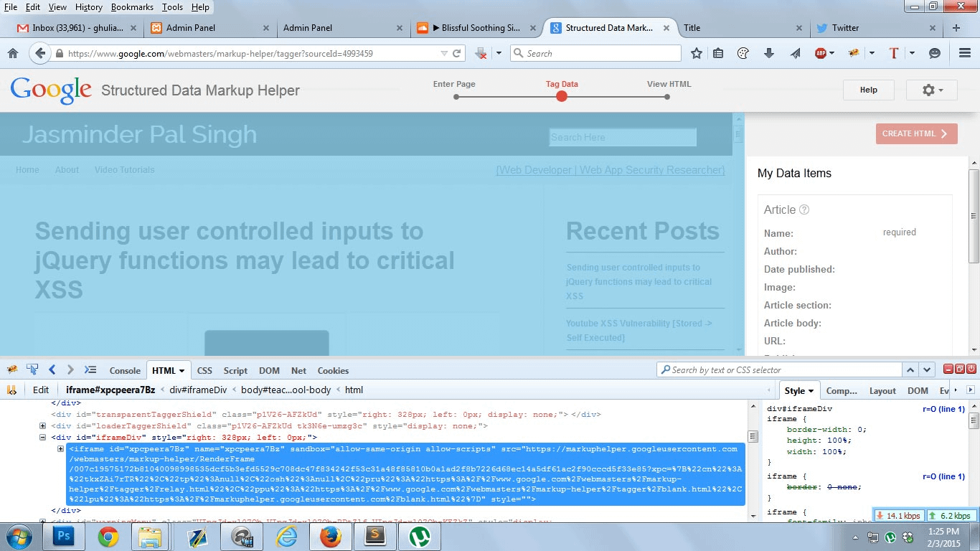Click the Firebug bug icon in devtools
This screenshot has height=551, width=980.
[x=12, y=370]
